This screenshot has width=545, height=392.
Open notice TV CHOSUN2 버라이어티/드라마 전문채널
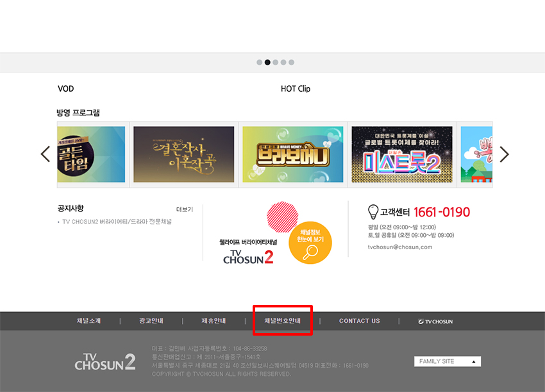pos(117,222)
